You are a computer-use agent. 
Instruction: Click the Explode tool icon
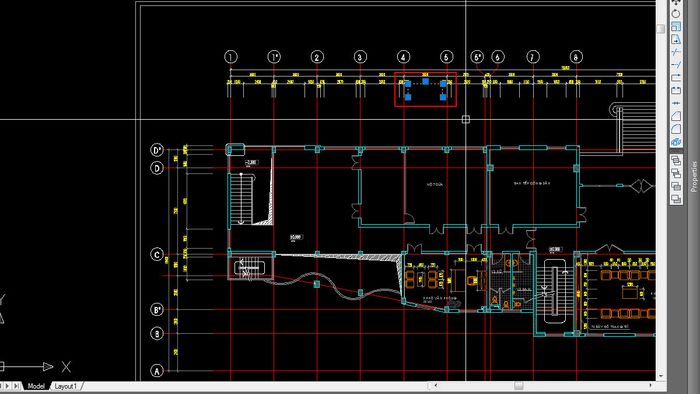click(676, 142)
